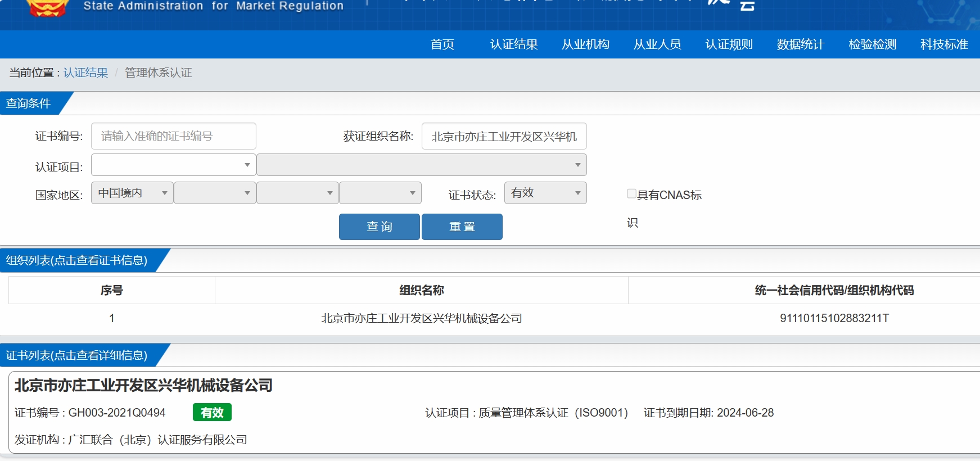This screenshot has width=980, height=461.
Task: Open 检验检测 navigation item
Action: pyautogui.click(x=872, y=44)
